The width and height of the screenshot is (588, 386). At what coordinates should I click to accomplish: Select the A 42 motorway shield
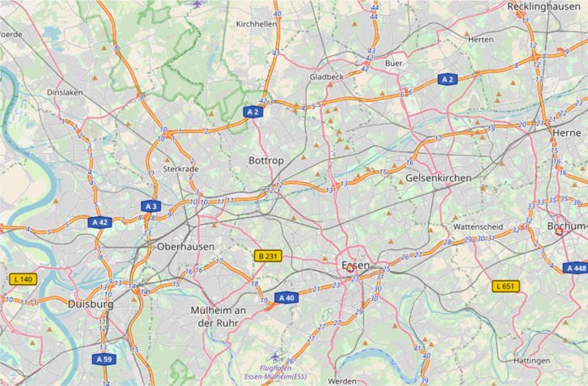tap(99, 223)
